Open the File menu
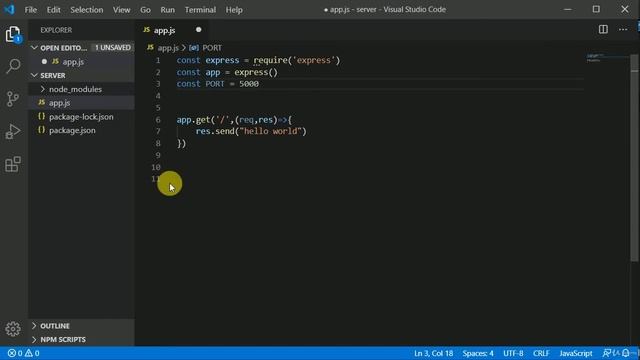This screenshot has width=640, height=360. tap(31, 9)
